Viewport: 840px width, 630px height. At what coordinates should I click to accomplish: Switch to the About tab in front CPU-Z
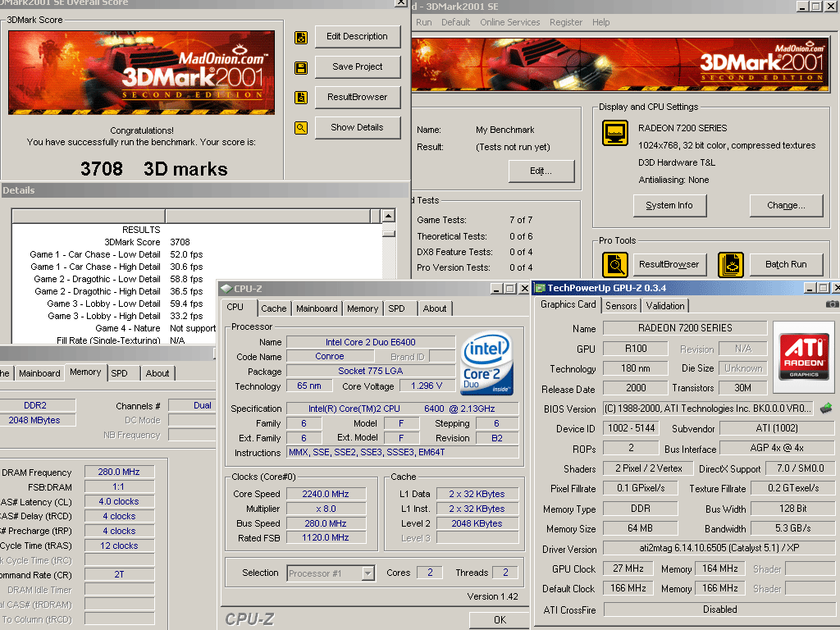pos(435,308)
